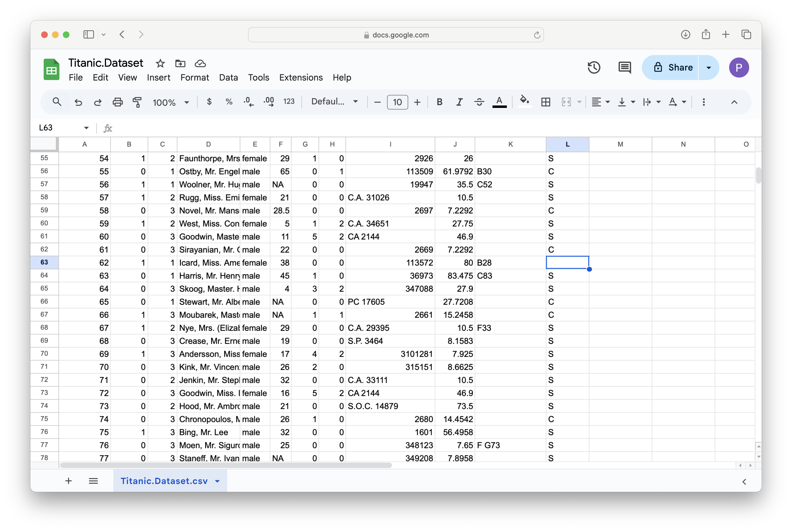Undo the last action

click(78, 102)
